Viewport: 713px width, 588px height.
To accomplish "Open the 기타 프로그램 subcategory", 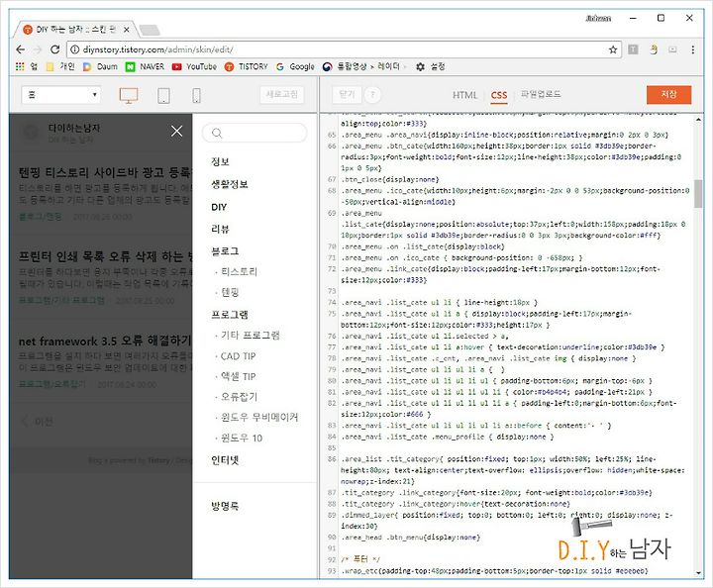I will click(x=251, y=336).
